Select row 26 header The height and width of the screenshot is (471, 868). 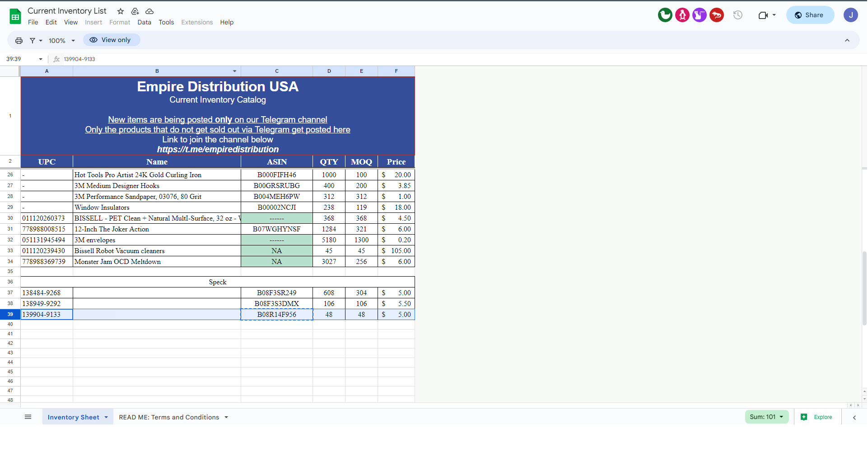pos(10,175)
